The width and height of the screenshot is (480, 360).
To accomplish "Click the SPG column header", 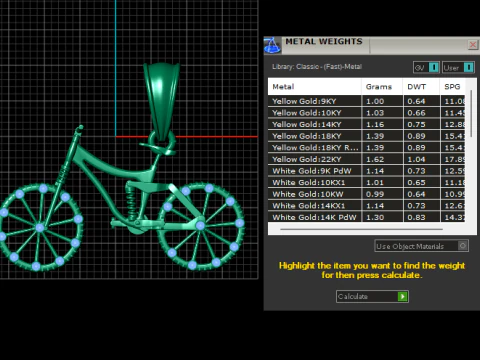I will click(453, 87).
